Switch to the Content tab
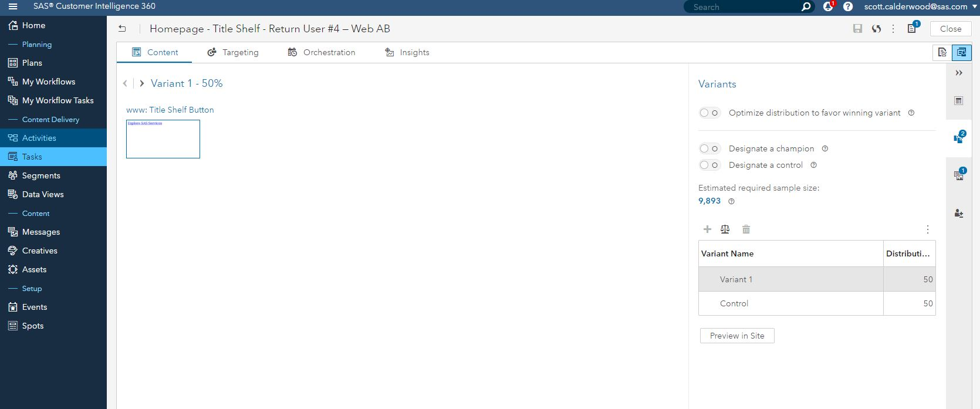 point(155,52)
